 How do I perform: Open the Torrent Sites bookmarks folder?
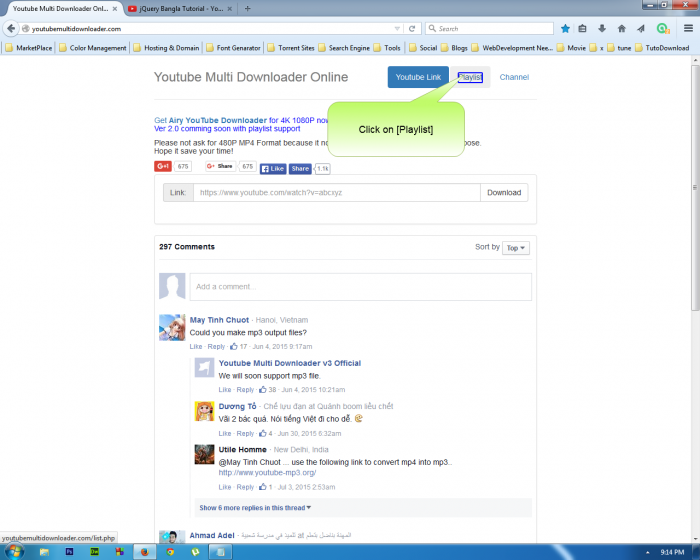point(291,48)
